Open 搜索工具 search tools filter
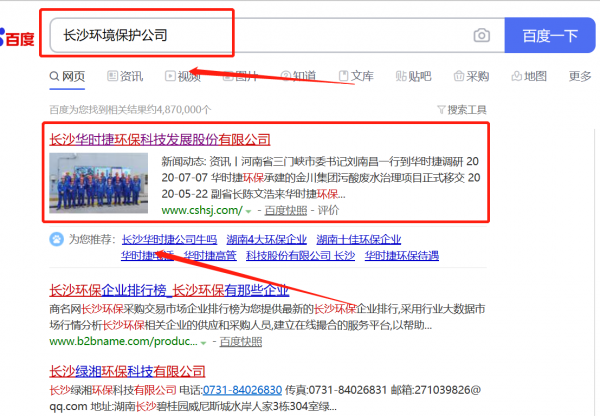The height and width of the screenshot is (416, 600). pyautogui.click(x=462, y=109)
